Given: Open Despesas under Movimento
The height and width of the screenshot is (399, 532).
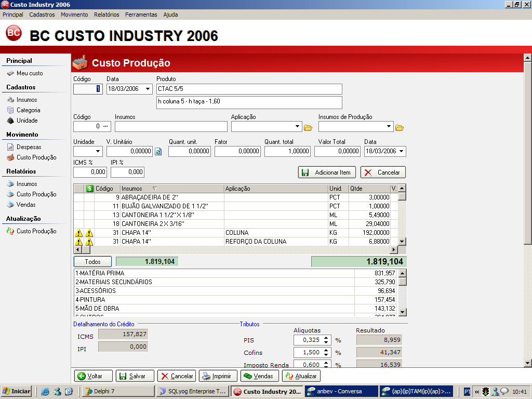Looking at the screenshot, I should pos(29,147).
